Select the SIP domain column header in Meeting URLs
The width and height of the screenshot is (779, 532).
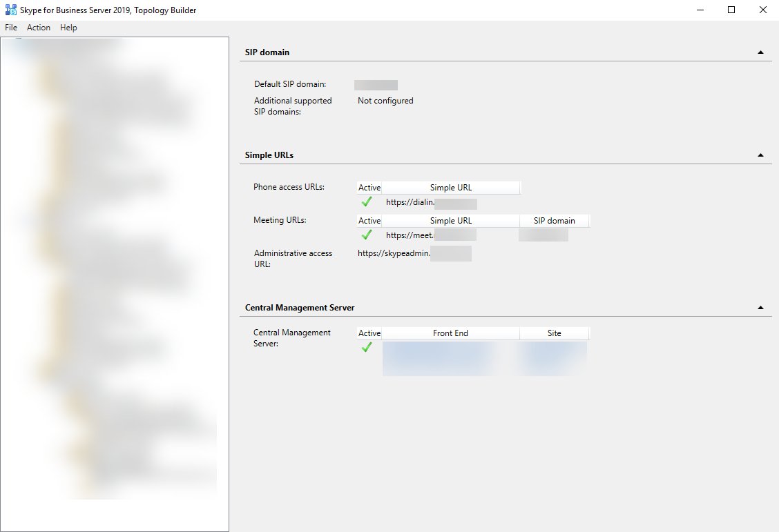(x=555, y=220)
